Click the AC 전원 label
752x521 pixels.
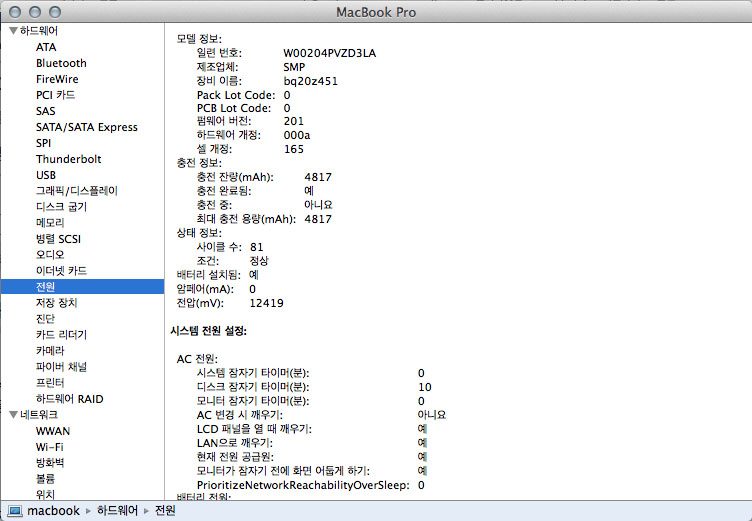197,359
